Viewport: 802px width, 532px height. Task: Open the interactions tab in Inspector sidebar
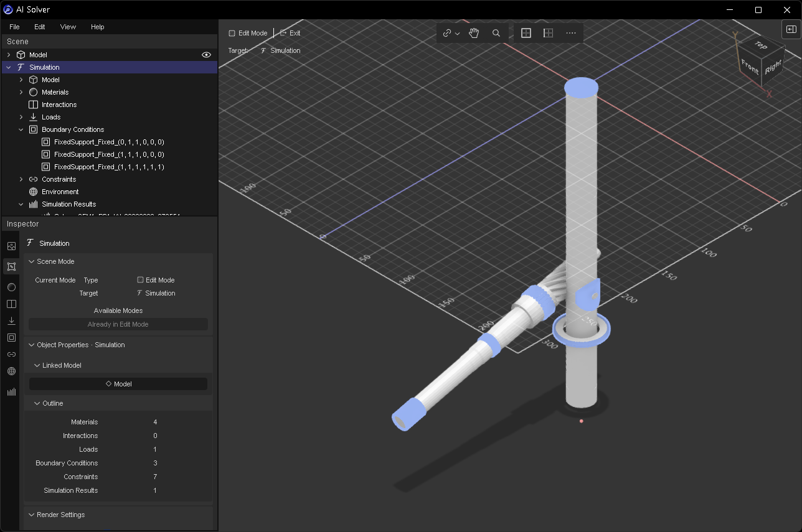tap(11, 304)
